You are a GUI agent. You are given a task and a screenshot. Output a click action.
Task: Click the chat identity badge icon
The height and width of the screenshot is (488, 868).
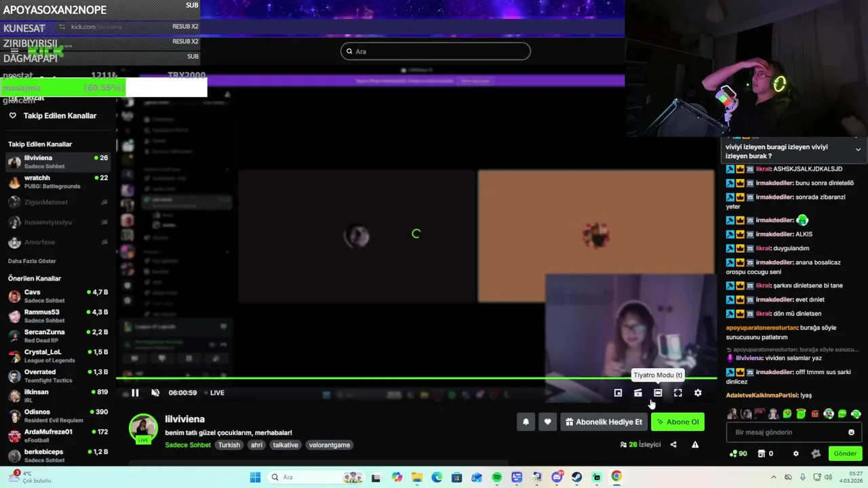click(816, 453)
